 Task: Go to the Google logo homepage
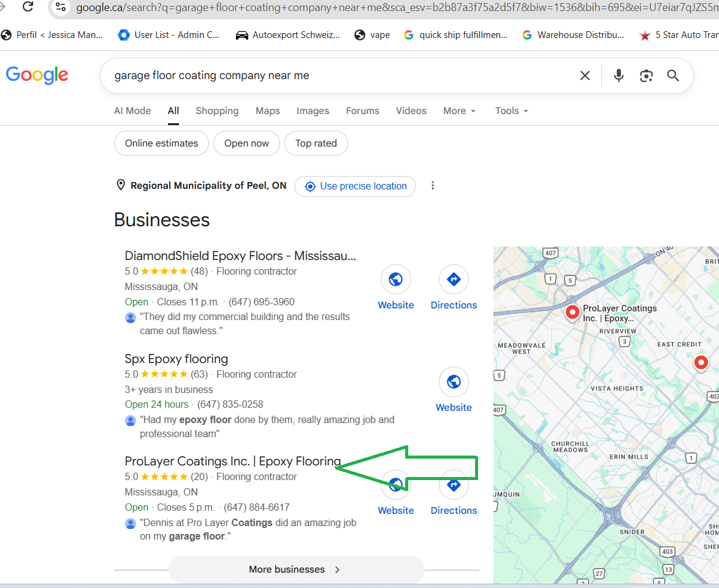(37, 75)
